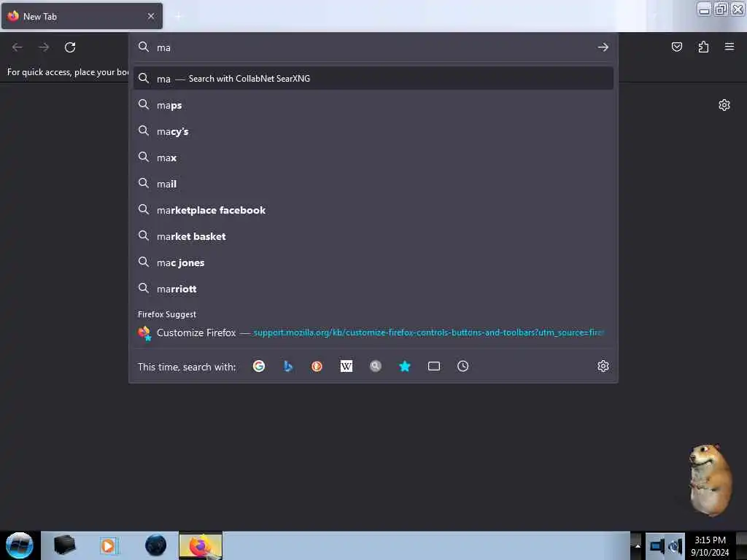Open the Firefox application hamburger menu
Viewport: 747px width, 560px height.
[729, 47]
